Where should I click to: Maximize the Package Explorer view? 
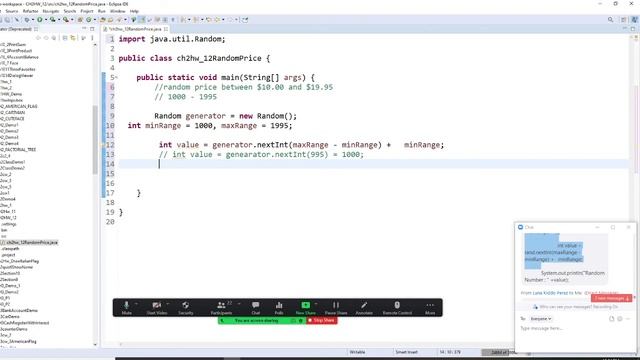click(x=92, y=29)
